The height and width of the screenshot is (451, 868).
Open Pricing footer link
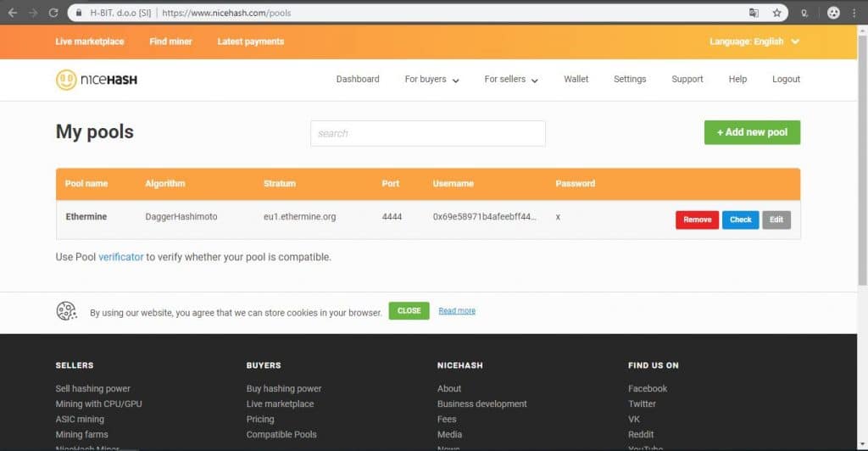[260, 420]
